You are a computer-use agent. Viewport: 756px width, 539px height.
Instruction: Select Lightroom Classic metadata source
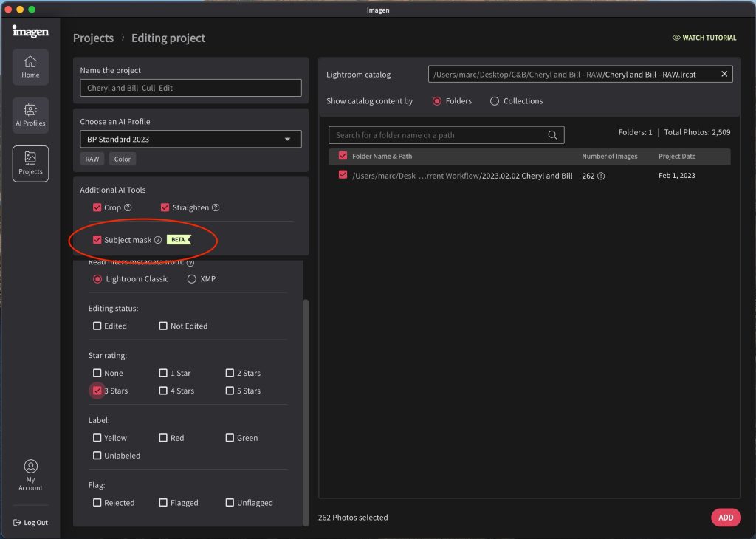click(x=97, y=278)
